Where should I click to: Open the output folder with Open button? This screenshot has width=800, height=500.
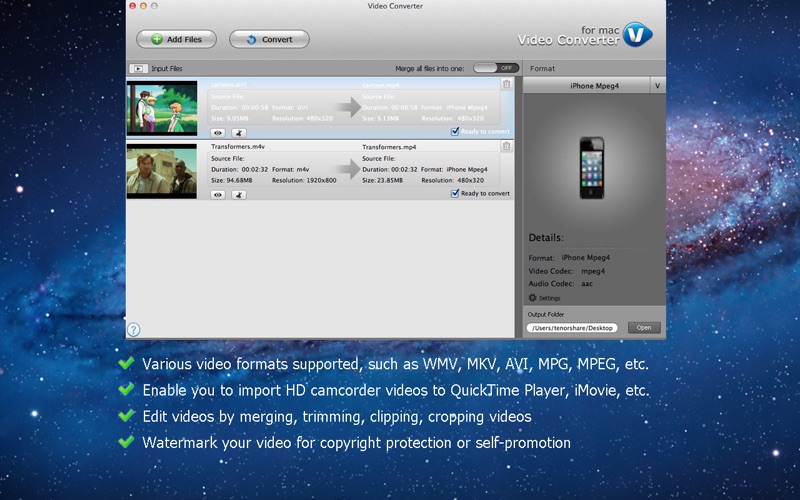point(644,328)
